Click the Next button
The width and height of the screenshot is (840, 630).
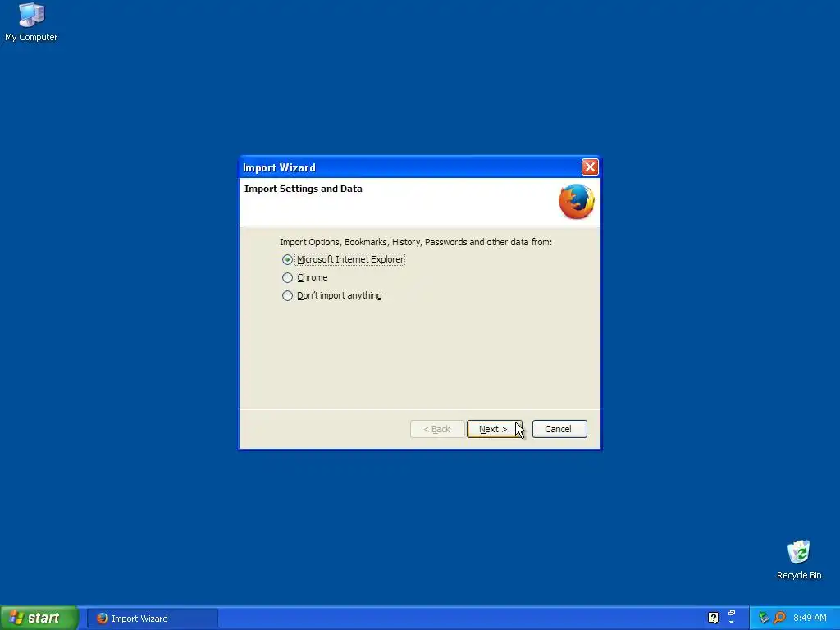[494, 429]
